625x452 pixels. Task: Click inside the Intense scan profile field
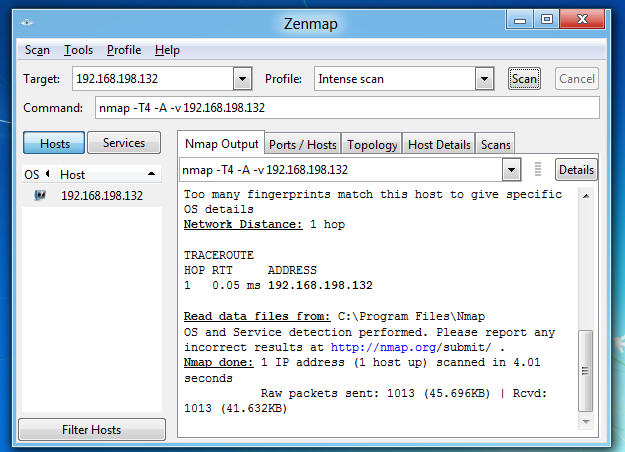point(395,79)
